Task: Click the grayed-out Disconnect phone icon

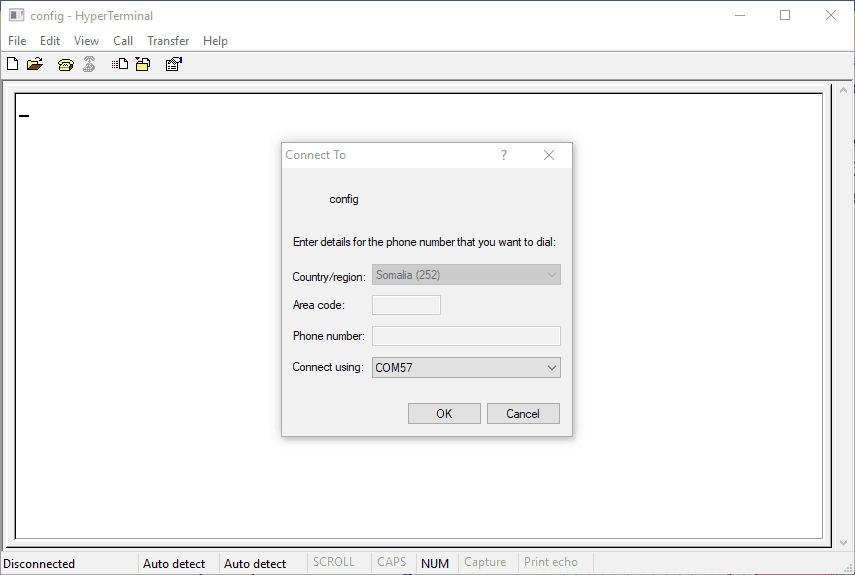Action: click(x=89, y=65)
